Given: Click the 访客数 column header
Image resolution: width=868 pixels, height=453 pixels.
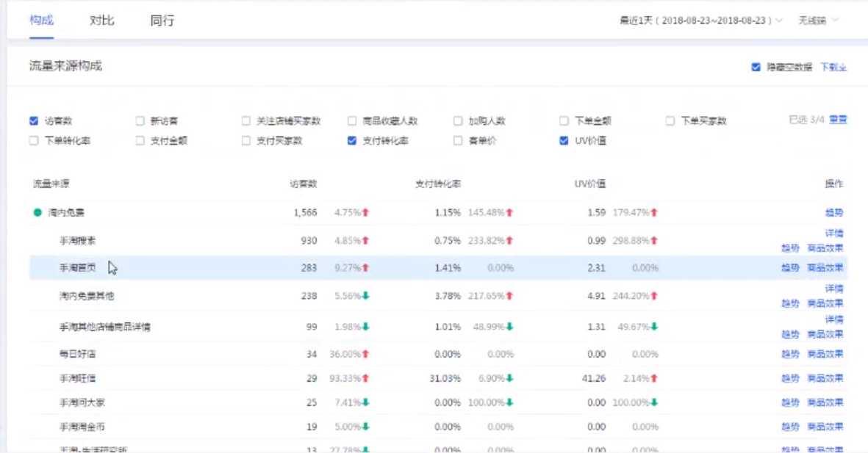Looking at the screenshot, I should tap(304, 184).
